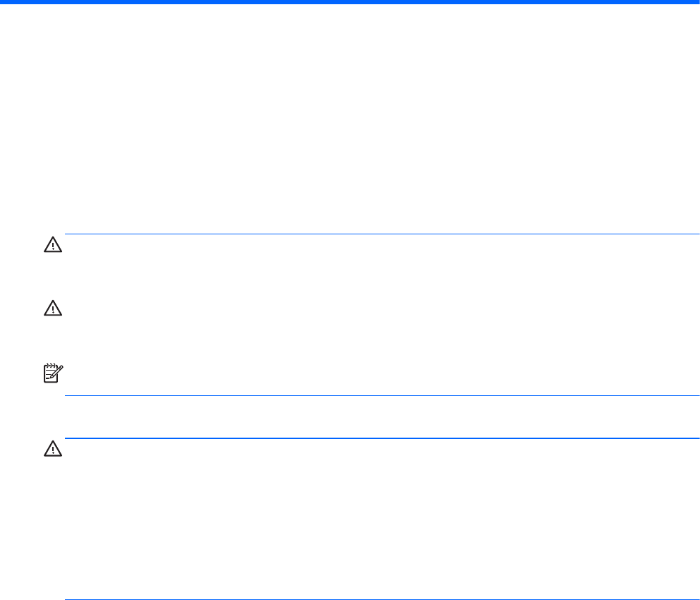Click the right end of blue header bar
700x600 pixels.
(x=695, y=2)
